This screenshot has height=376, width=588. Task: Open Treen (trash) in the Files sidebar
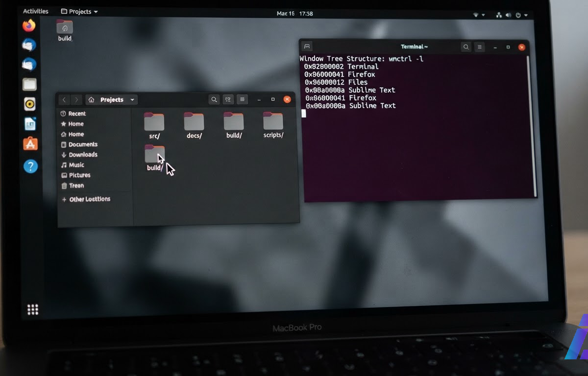(x=73, y=186)
